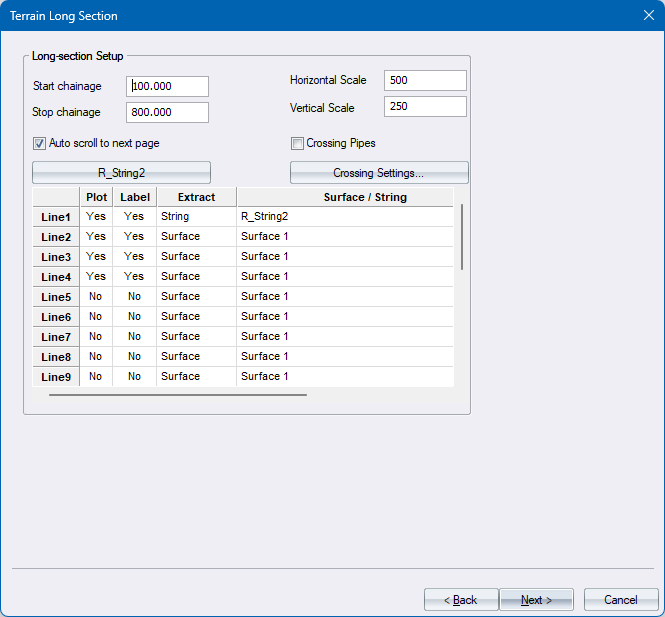Open Line3 Surface 1 cell
This screenshot has width=665, height=617.
[345, 257]
